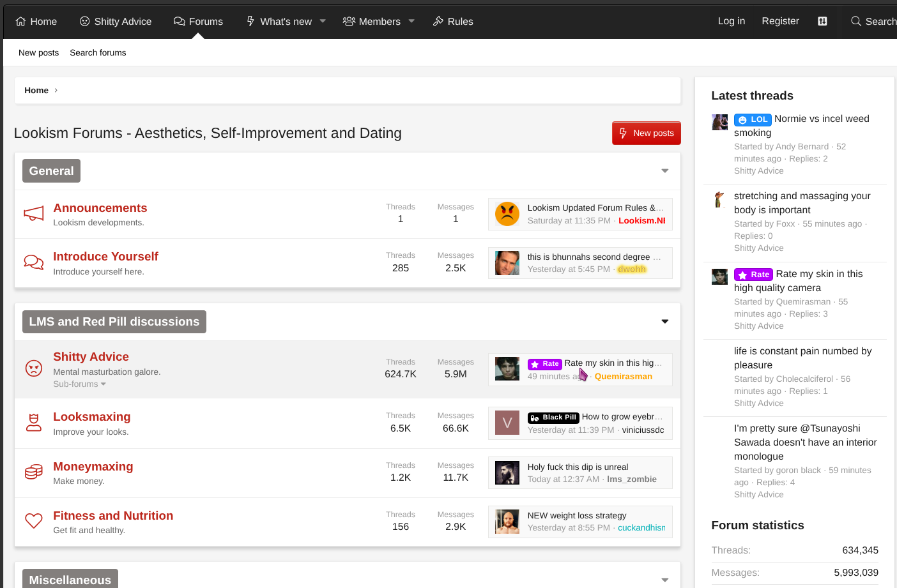The width and height of the screenshot is (897, 588).
Task: Open the Members dropdown arrow
Action: (411, 21)
